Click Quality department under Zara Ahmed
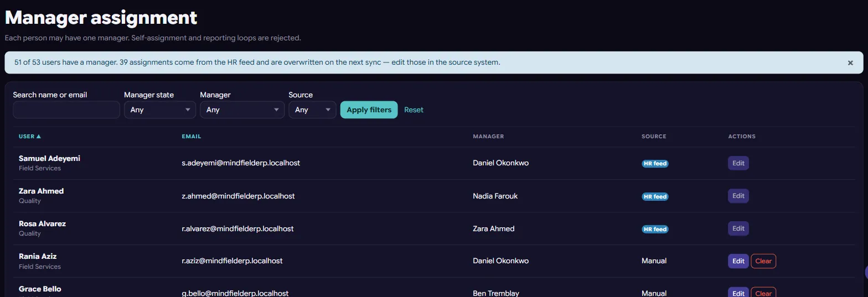868x297 pixels. [x=30, y=201]
